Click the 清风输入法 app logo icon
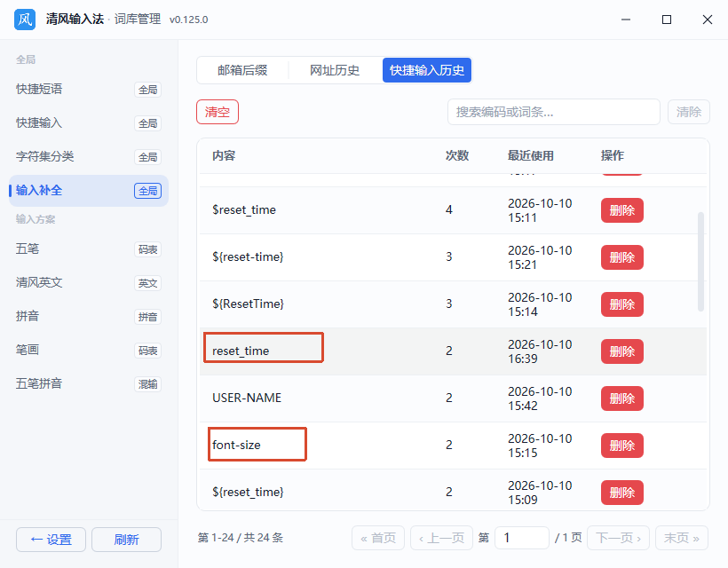Screen dimensions: 728x568 pyautogui.click(x=25, y=20)
